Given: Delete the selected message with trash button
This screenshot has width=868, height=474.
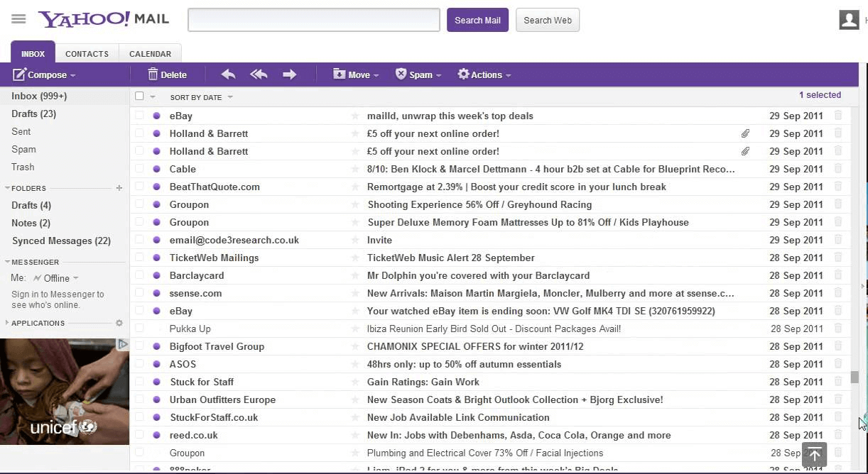Looking at the screenshot, I should click(167, 75).
